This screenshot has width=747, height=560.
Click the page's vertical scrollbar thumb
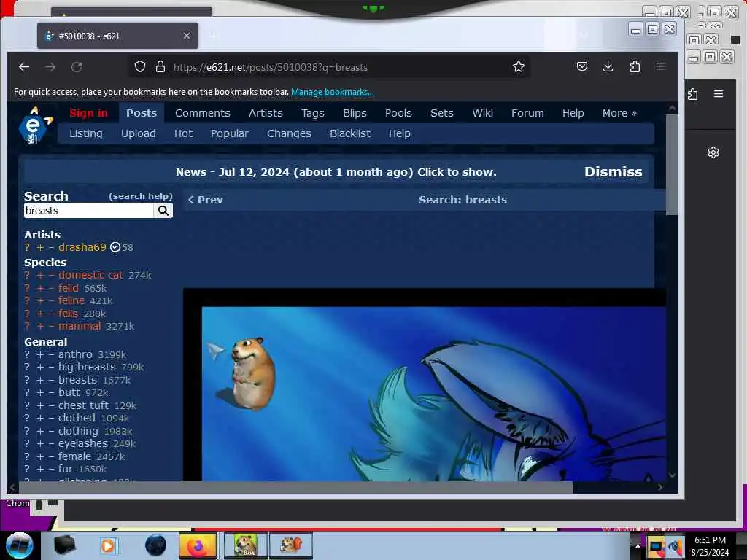coord(672,164)
